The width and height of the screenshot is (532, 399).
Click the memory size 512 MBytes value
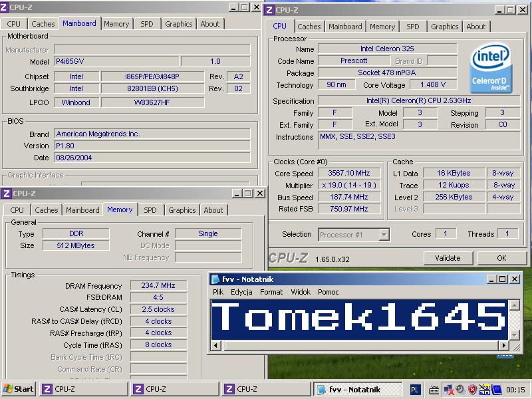76,245
